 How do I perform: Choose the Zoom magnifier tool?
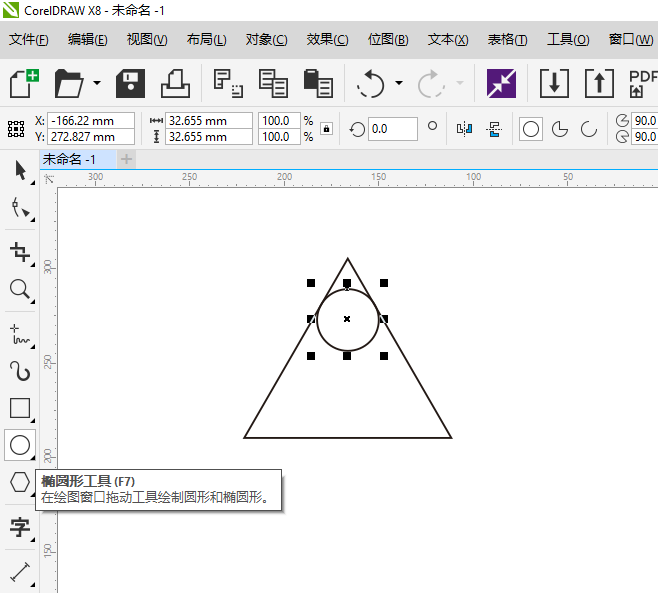tap(19, 290)
